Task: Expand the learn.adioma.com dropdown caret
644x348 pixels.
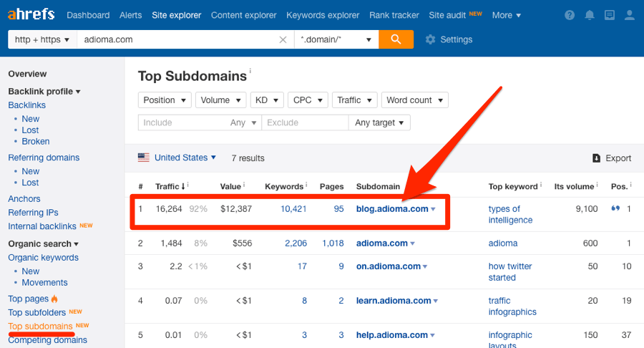Action: [x=435, y=301]
